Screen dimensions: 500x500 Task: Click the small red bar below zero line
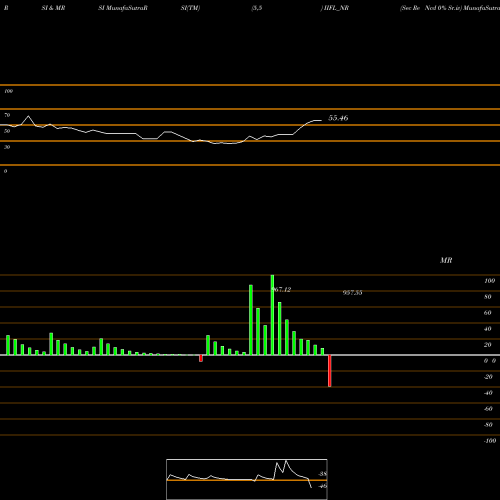[x=201, y=358]
